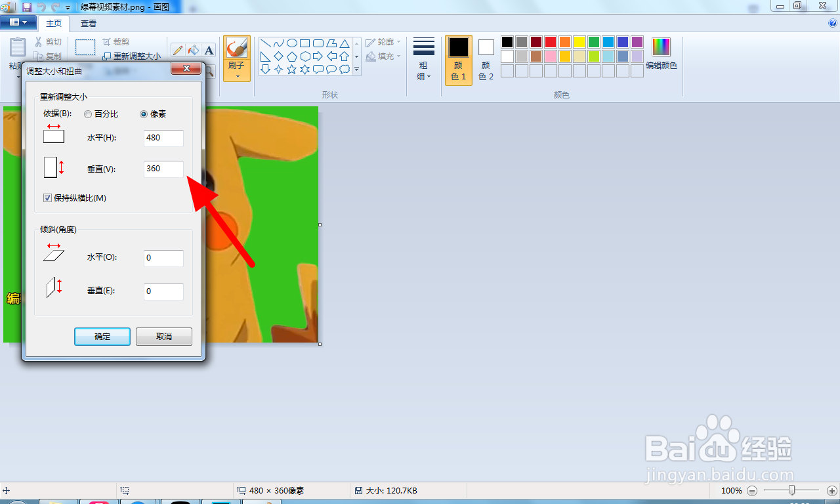
Task: Click the Undo arrow in title bar
Action: point(41,7)
